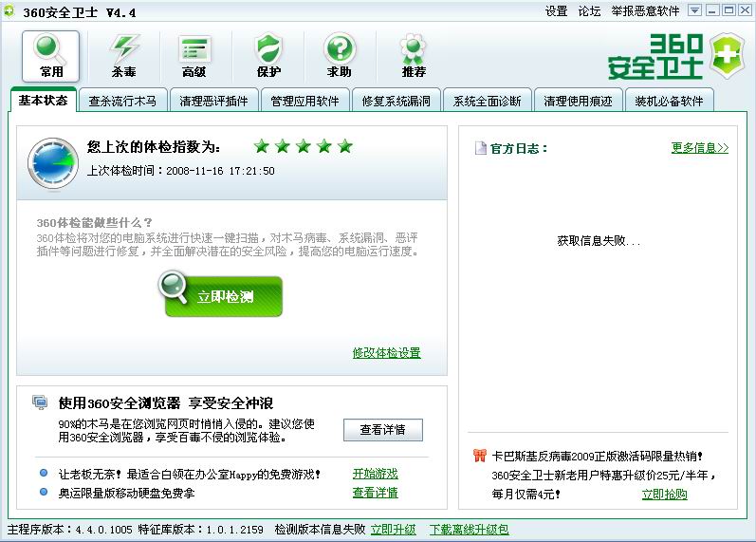The image size is (756, 542).
Task: Open 论坛 in the title bar
Action: (589, 11)
